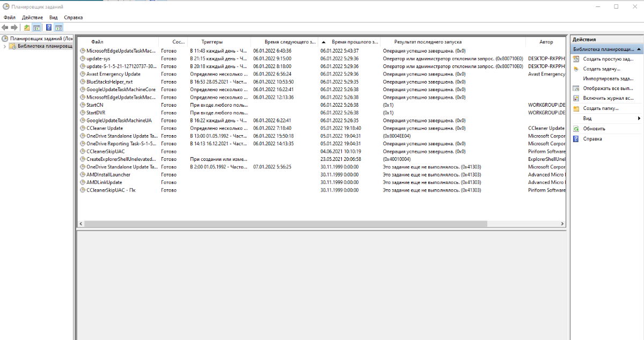
Task: Open the Файл menu
Action: [9, 17]
